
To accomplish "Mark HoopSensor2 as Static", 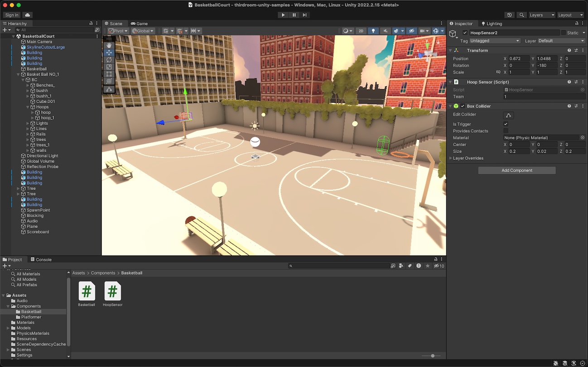I will [x=564, y=33].
